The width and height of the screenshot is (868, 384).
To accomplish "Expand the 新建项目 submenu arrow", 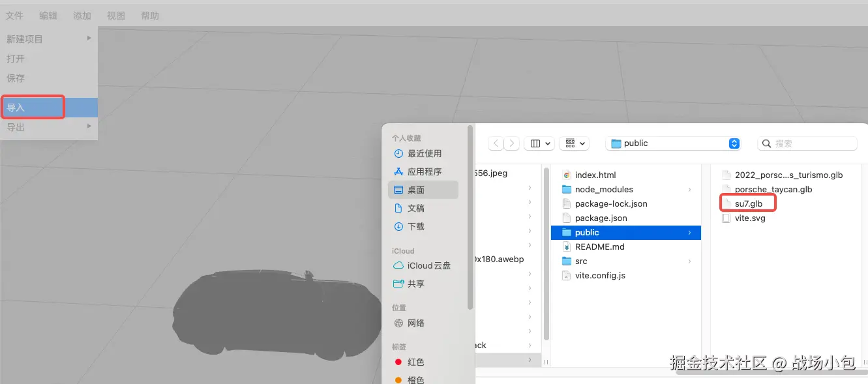I will (x=89, y=38).
